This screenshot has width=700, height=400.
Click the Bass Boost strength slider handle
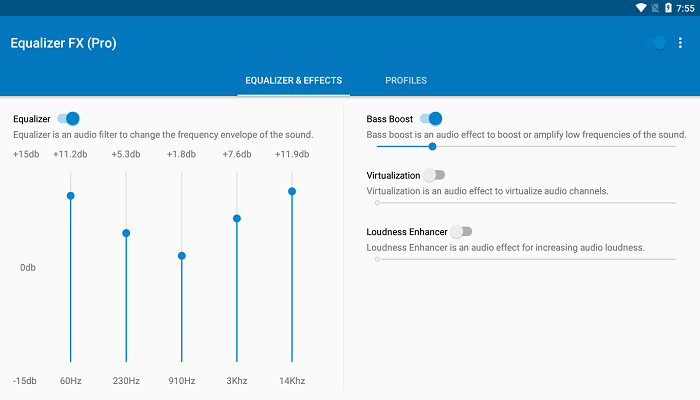click(x=432, y=146)
